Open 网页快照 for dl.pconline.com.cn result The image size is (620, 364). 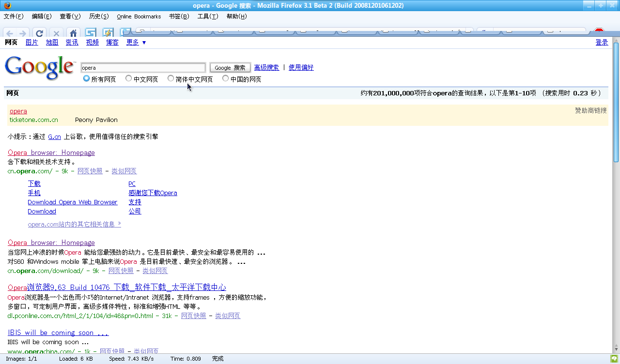[x=194, y=316]
